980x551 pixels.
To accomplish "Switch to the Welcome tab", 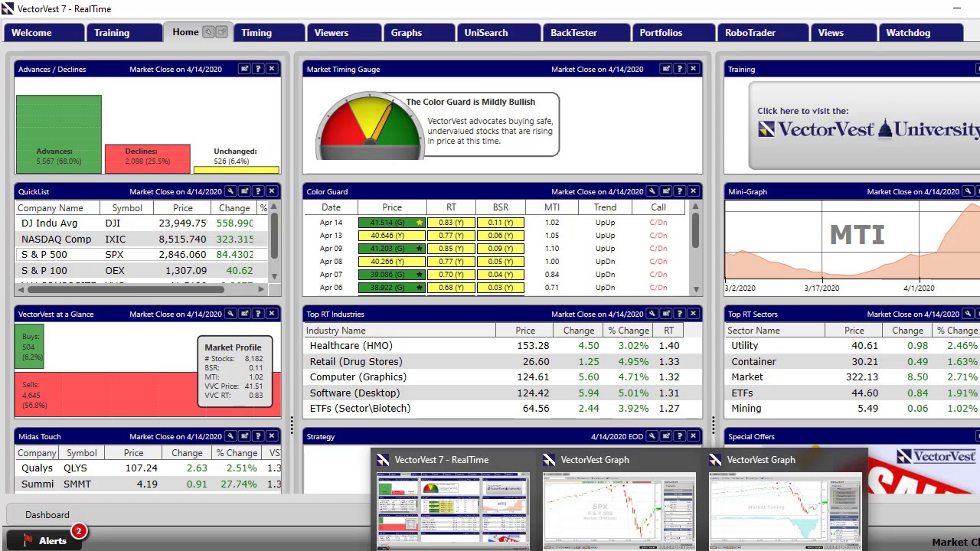I will click(x=44, y=32).
